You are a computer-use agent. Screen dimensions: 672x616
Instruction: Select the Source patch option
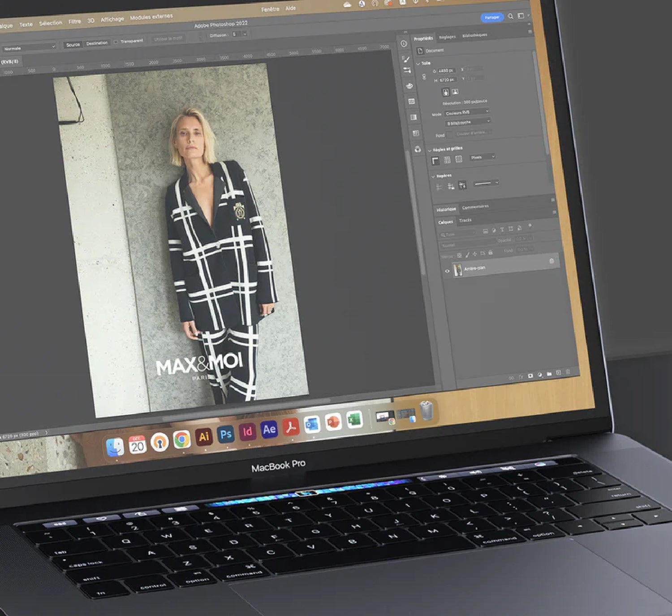click(73, 45)
